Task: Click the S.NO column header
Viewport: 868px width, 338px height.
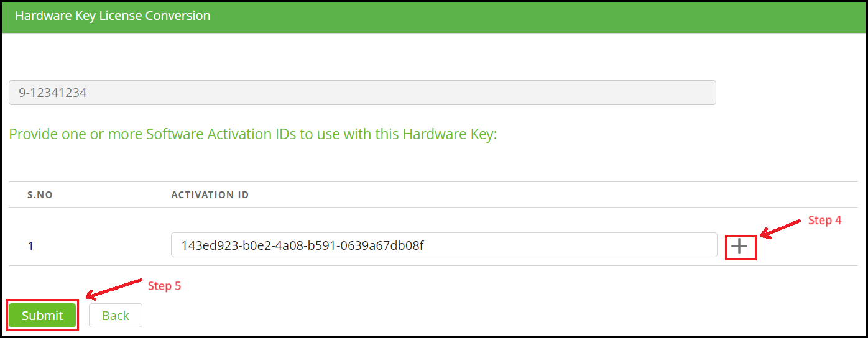Action: click(40, 195)
